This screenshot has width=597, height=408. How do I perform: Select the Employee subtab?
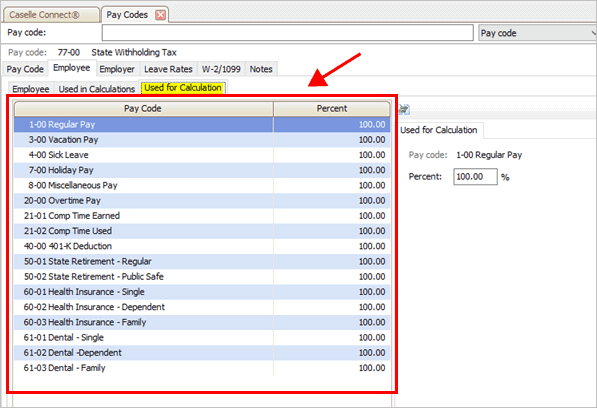(x=30, y=89)
